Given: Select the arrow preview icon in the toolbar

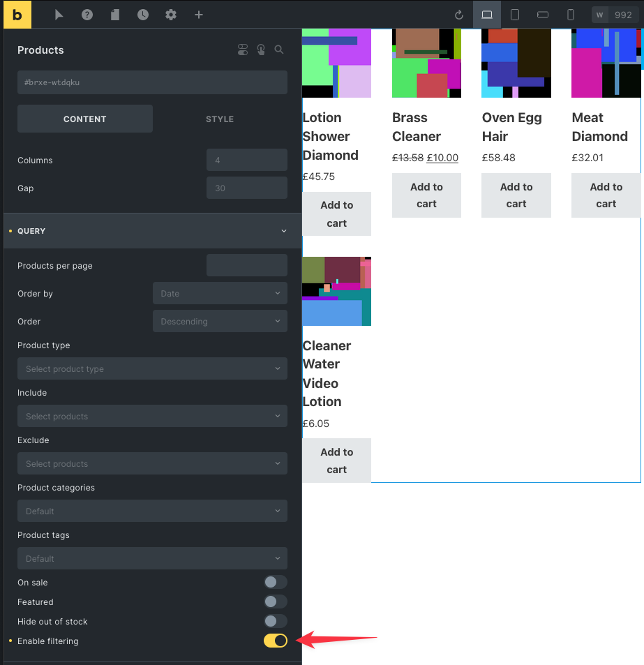Looking at the screenshot, I should click(59, 14).
